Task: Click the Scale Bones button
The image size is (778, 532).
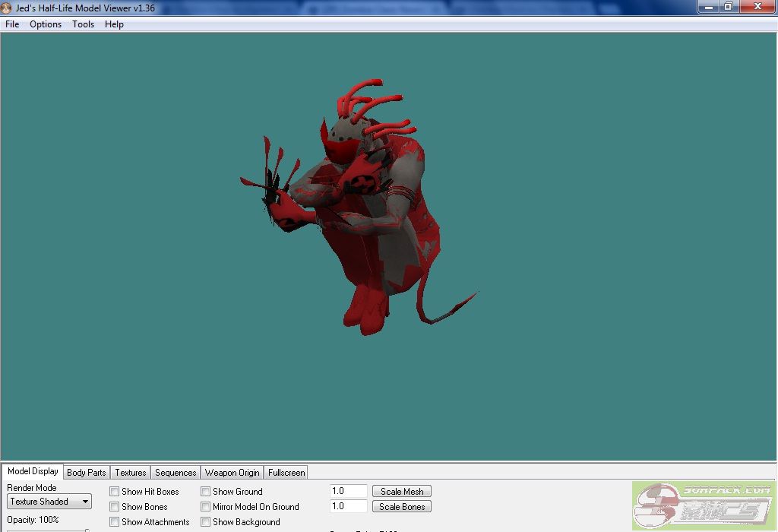Action: coord(402,507)
